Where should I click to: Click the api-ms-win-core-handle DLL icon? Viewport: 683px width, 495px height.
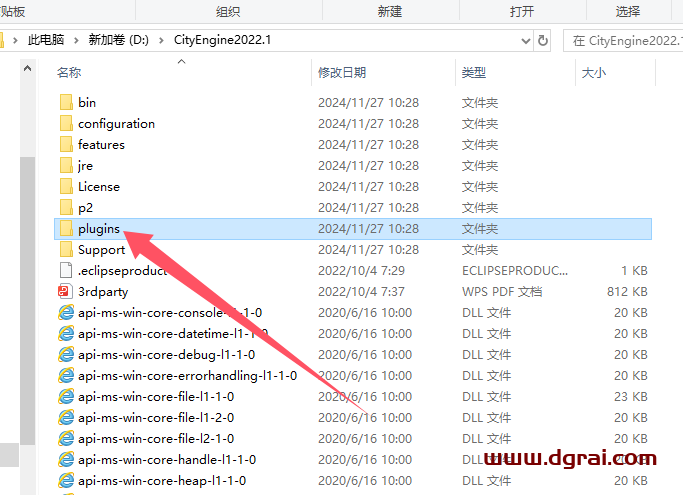66,459
